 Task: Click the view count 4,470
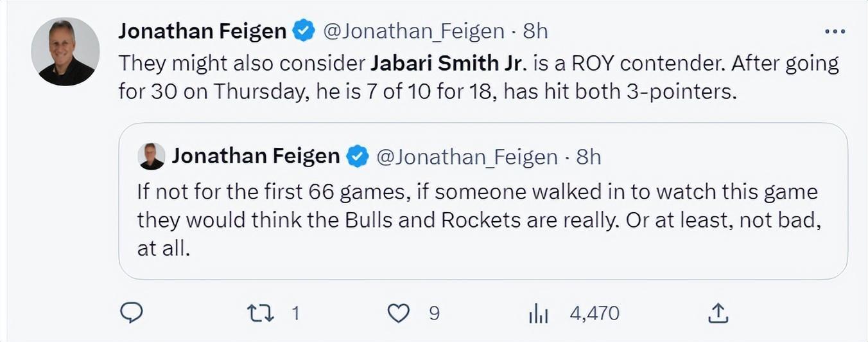point(595,313)
